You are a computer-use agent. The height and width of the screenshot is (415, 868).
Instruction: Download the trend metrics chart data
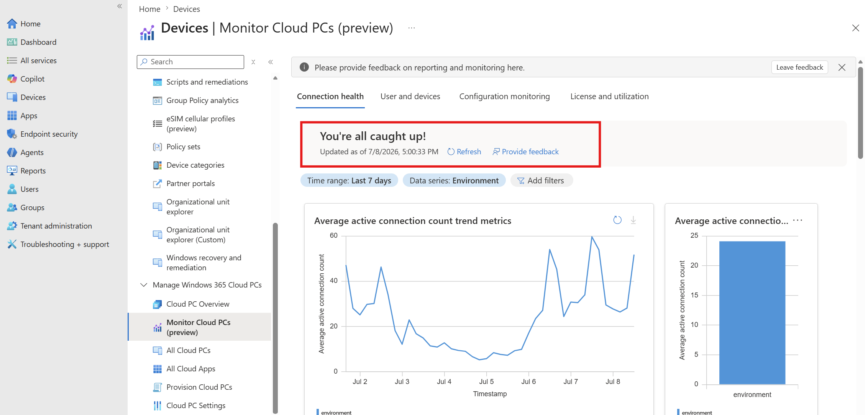coord(633,220)
